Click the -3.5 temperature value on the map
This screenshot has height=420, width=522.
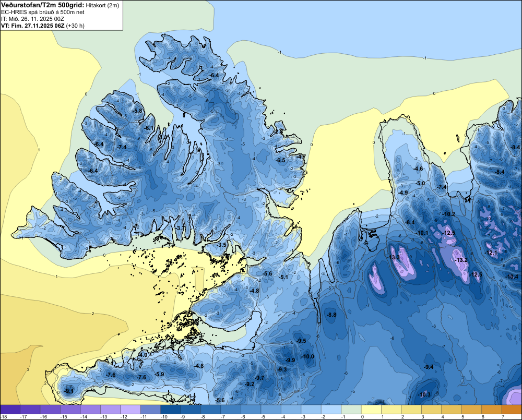tap(221, 245)
